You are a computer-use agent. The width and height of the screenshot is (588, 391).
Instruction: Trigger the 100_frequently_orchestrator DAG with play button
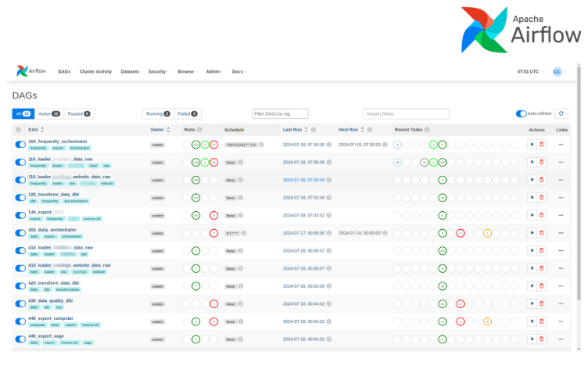[x=532, y=145]
